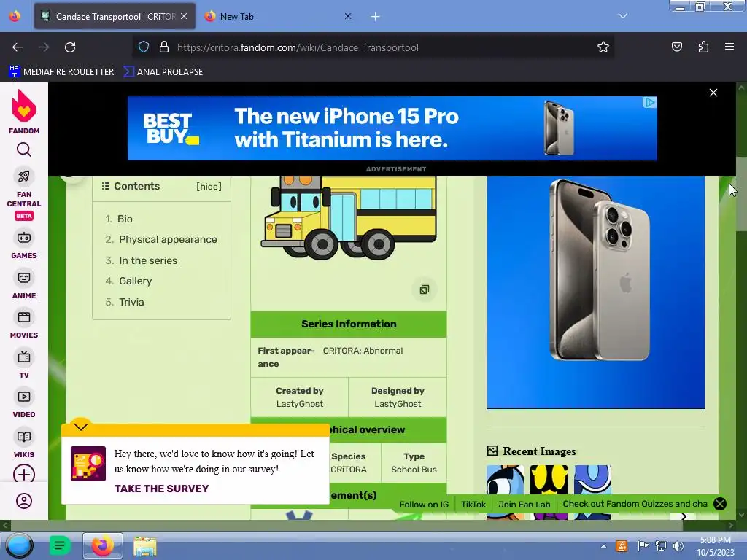
Task: Open the Video sidebar icon
Action: 24,397
